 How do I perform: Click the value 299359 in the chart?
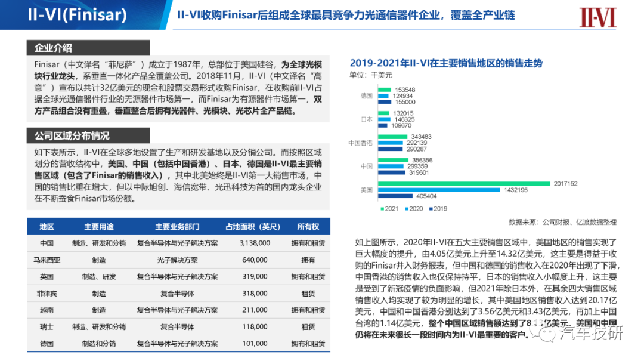tap(417, 166)
